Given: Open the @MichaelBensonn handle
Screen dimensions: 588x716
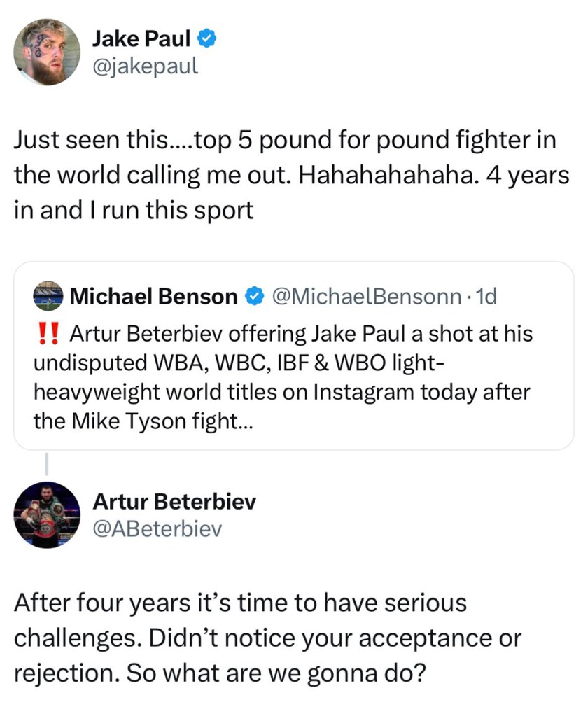Looking at the screenshot, I should [x=364, y=297].
